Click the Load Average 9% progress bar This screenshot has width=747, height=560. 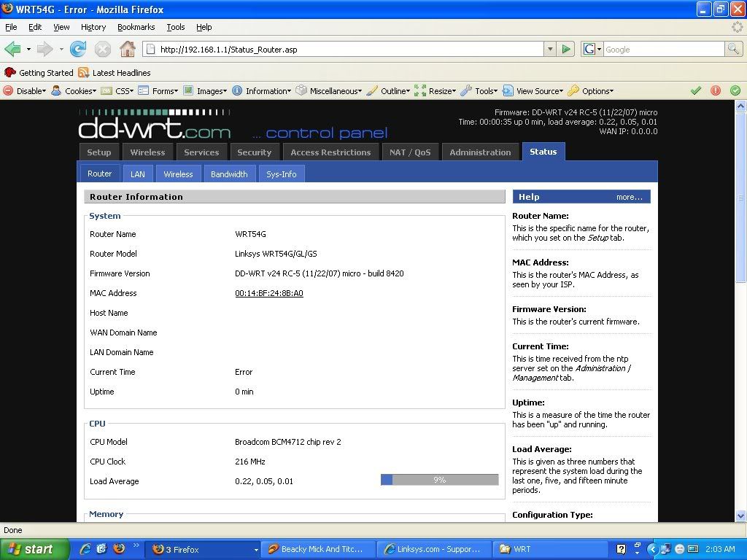(439, 480)
